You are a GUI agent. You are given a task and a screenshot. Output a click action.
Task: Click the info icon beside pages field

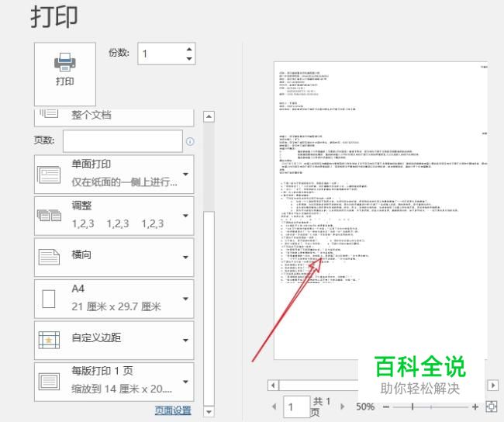[190, 141]
